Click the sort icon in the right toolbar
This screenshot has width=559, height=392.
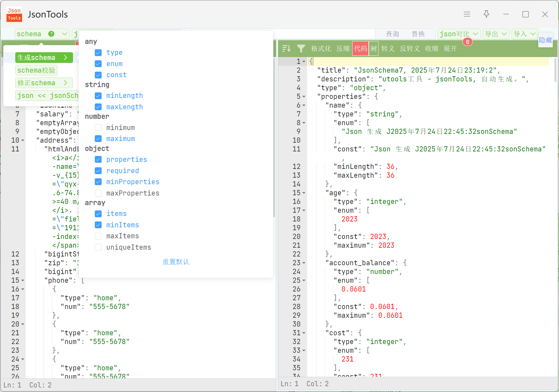click(x=286, y=49)
